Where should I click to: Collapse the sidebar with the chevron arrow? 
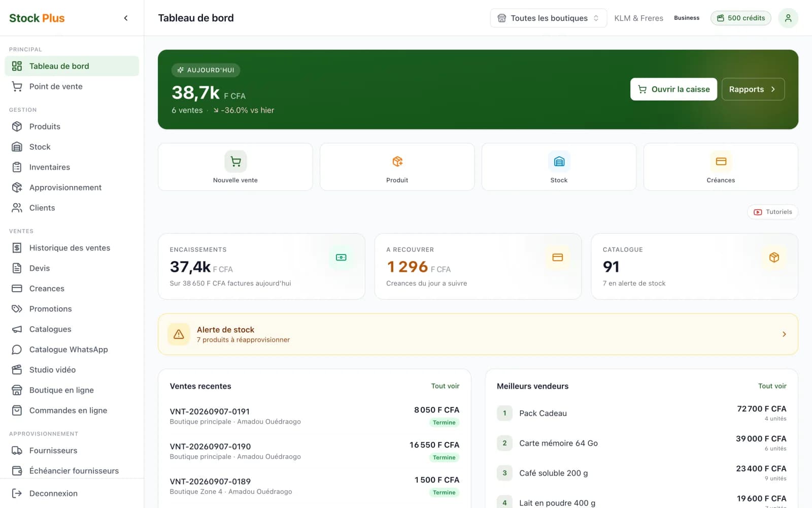[126, 18]
